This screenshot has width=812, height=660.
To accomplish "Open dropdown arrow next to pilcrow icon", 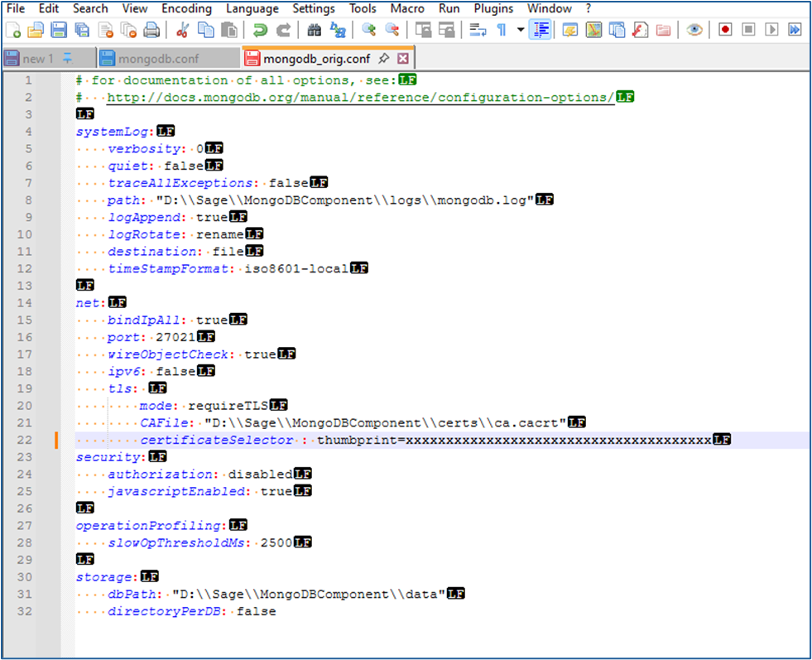I will tap(520, 30).
